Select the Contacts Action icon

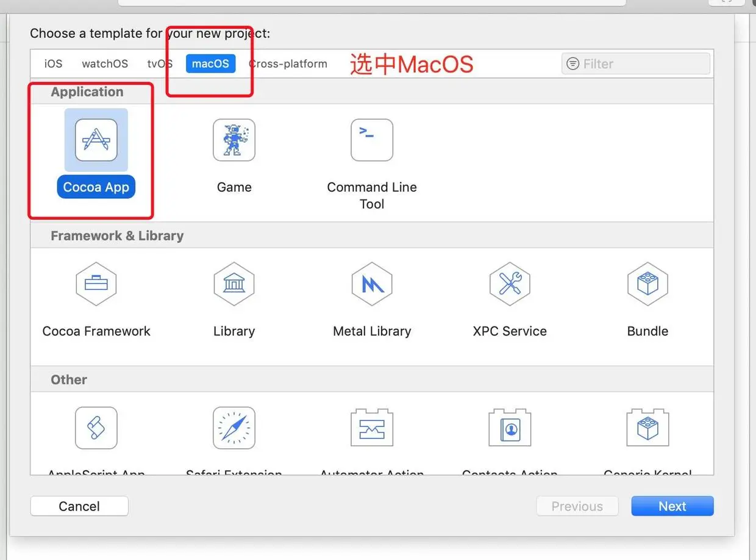(x=510, y=428)
